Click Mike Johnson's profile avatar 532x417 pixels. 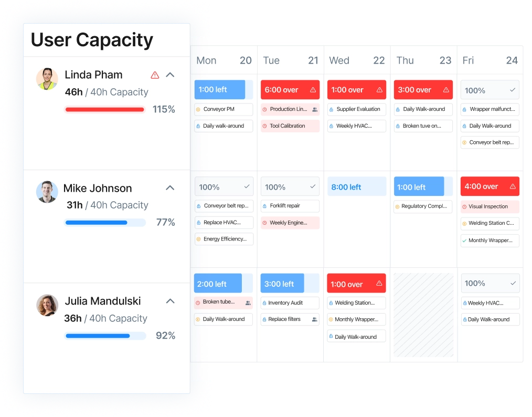(x=47, y=192)
